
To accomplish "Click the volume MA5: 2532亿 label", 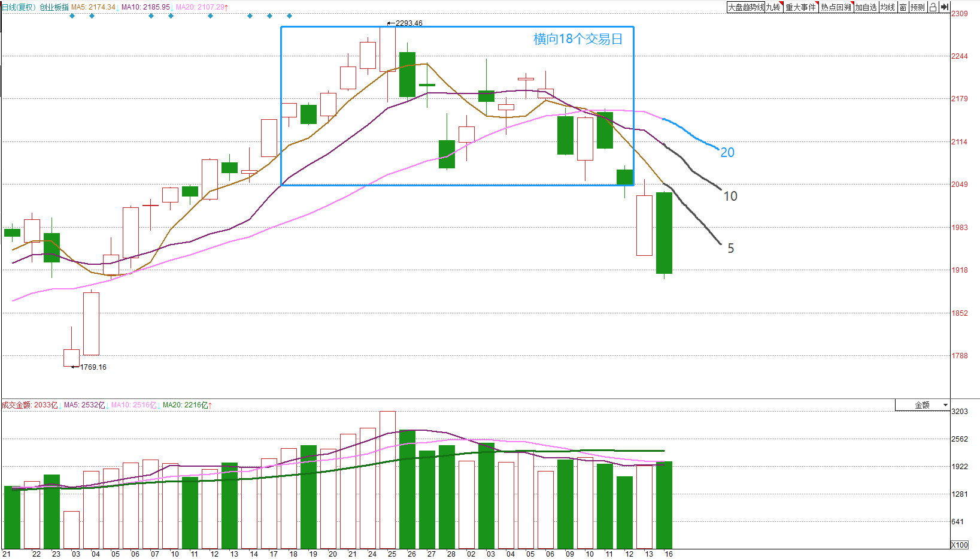I will [x=84, y=405].
